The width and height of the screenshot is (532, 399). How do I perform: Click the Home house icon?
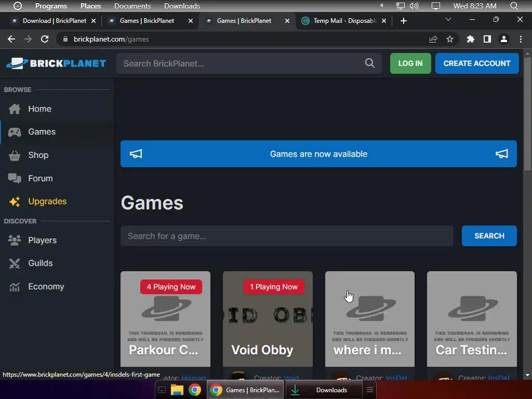tap(15, 109)
